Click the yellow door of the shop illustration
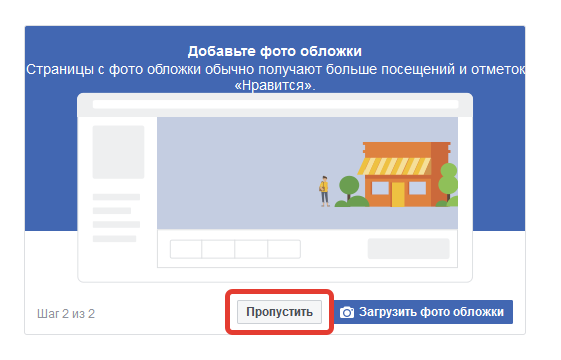Viewport: 561px width, 360px height. pyautogui.click(x=398, y=194)
